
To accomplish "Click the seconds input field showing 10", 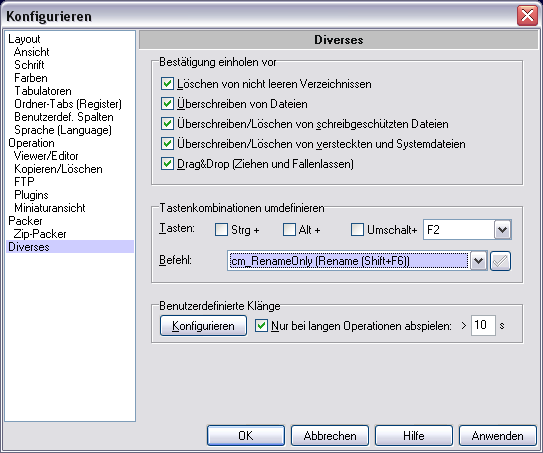I will coord(483,325).
